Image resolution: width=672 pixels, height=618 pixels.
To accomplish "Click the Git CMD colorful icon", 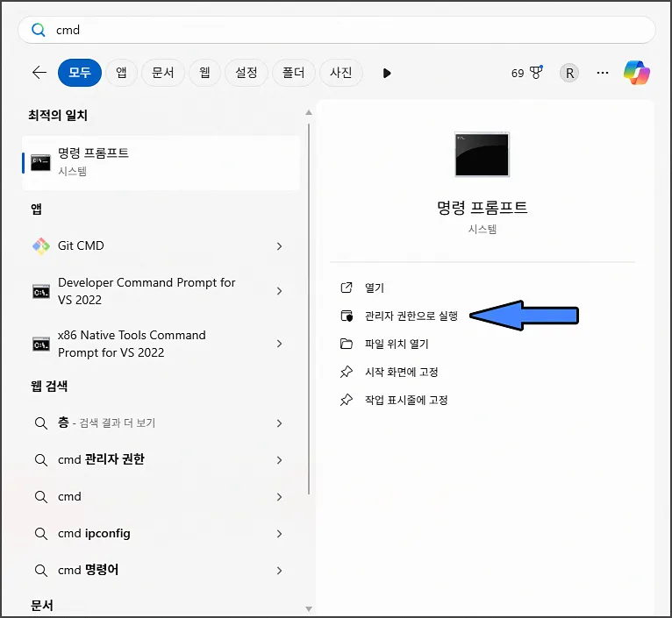I will [41, 245].
